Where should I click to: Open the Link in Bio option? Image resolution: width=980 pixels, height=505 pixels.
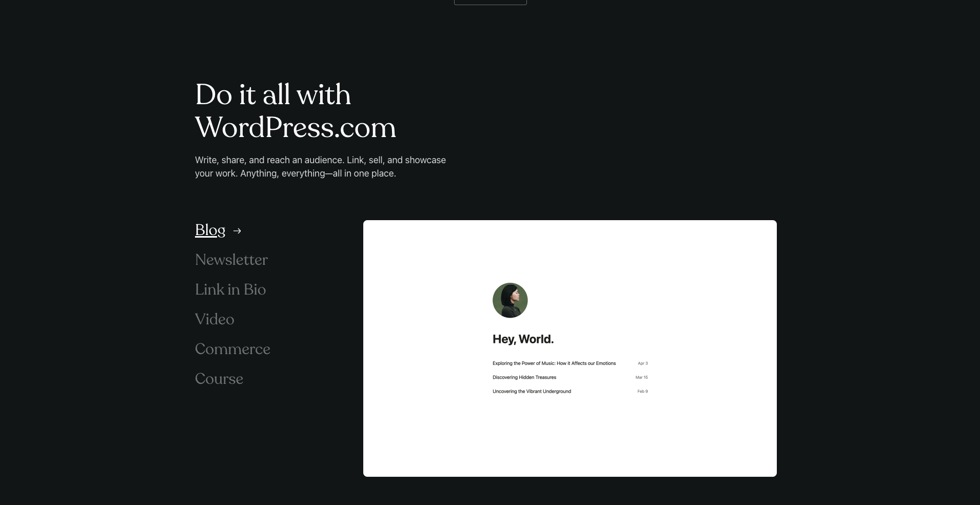230,289
